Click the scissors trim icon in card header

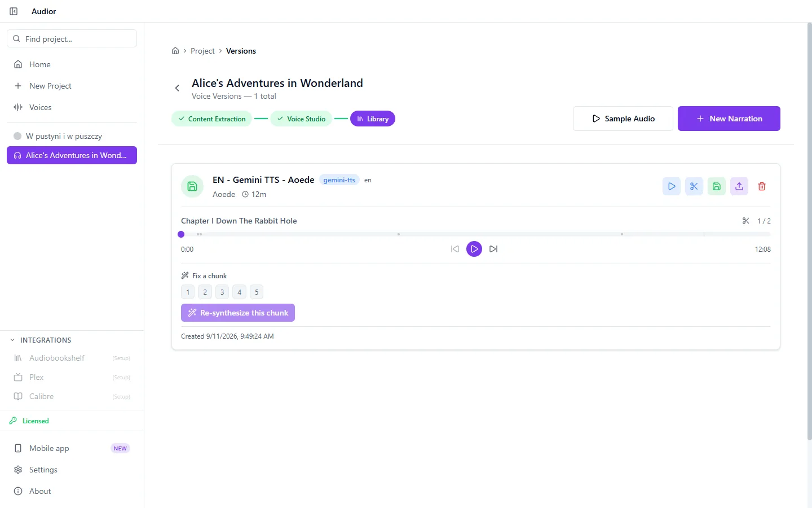click(x=694, y=186)
